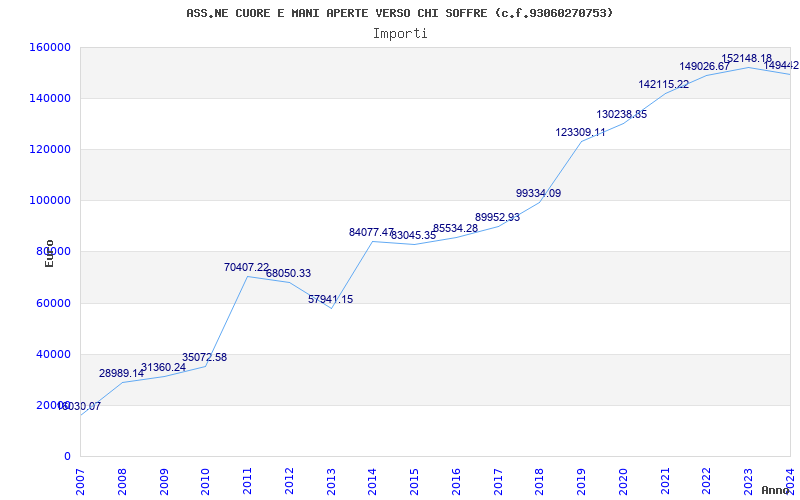Click the x-axis year 2021
The height and width of the screenshot is (500, 800).
[665, 482]
